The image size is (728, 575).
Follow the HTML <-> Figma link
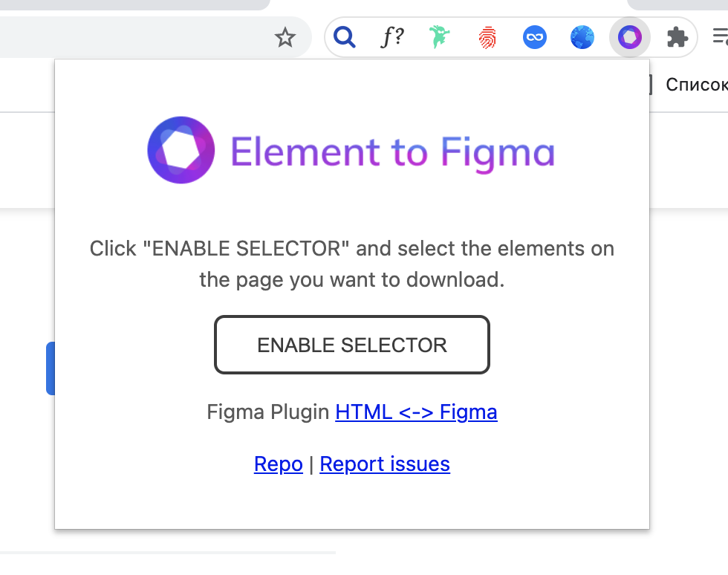pyautogui.click(x=416, y=412)
